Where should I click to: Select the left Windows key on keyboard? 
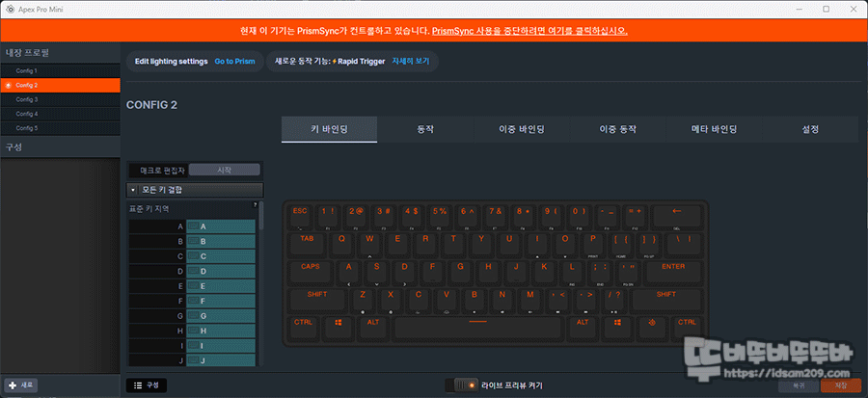coord(339,328)
